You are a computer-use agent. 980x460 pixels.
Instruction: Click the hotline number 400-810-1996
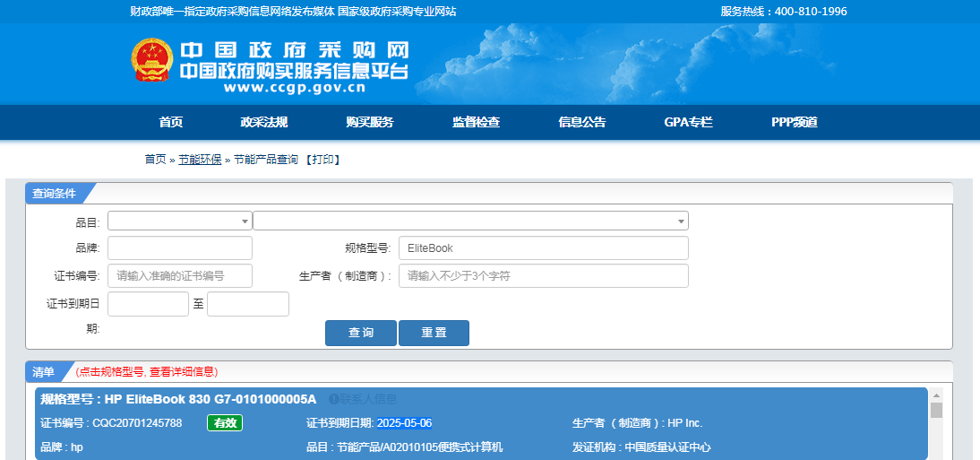[811, 12]
